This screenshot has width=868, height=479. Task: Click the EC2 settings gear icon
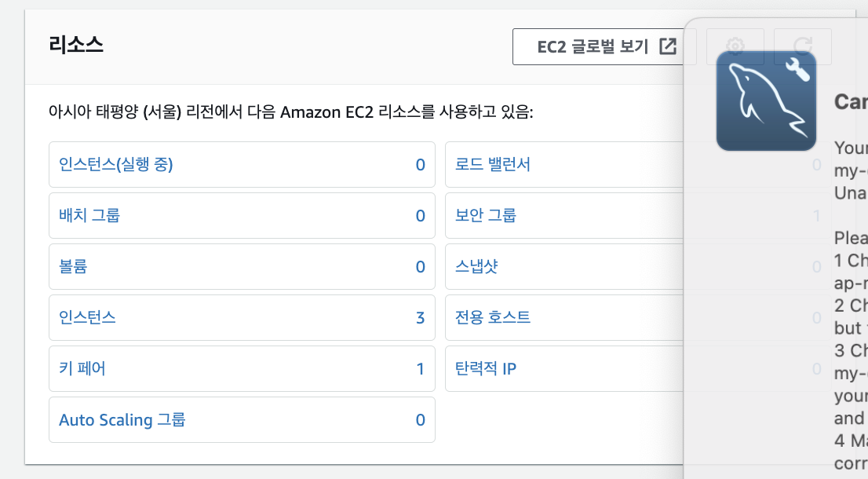tap(735, 46)
